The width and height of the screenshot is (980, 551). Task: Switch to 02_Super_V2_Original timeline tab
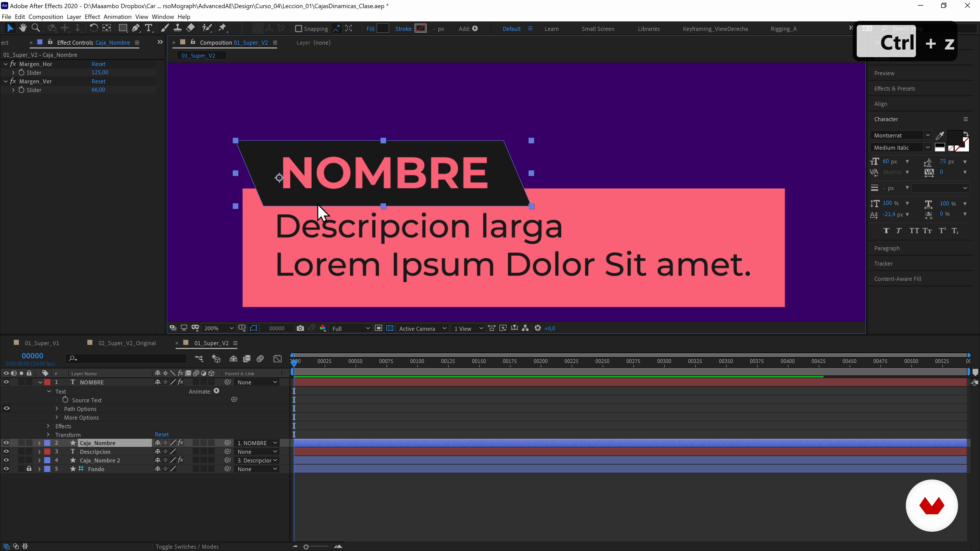click(x=127, y=343)
